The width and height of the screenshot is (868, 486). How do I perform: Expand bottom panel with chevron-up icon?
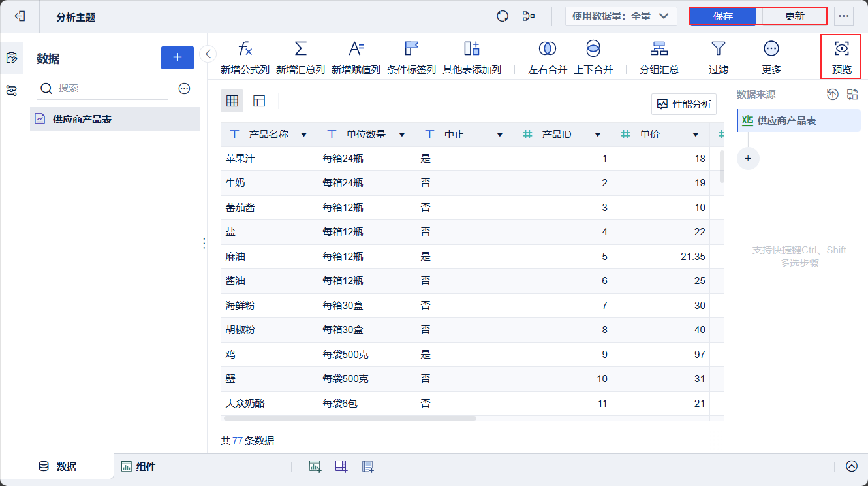[852, 466]
